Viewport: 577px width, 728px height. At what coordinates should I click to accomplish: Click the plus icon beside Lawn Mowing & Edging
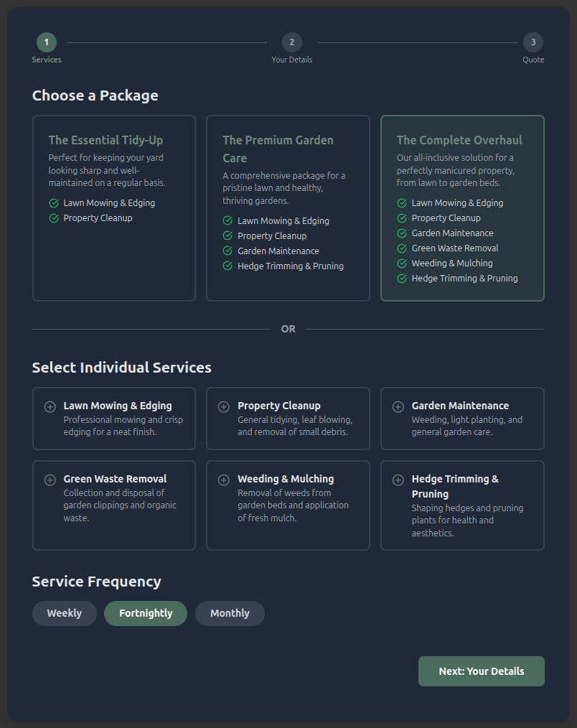point(50,407)
